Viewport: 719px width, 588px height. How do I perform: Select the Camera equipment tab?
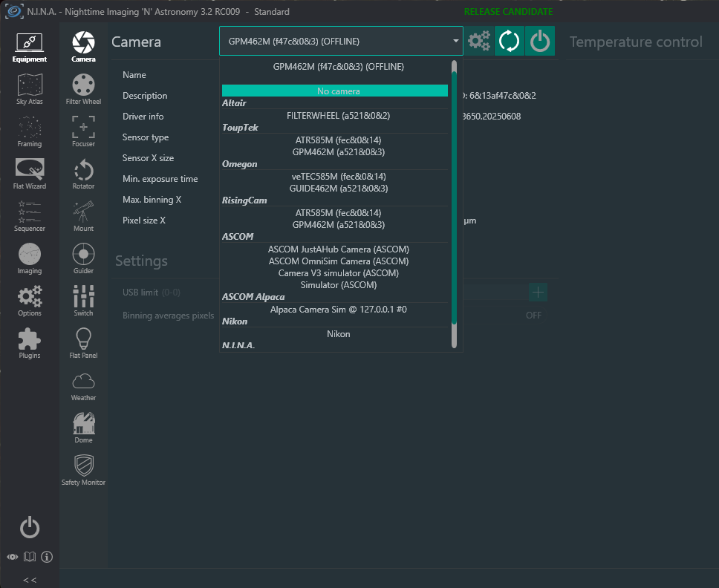point(83,47)
